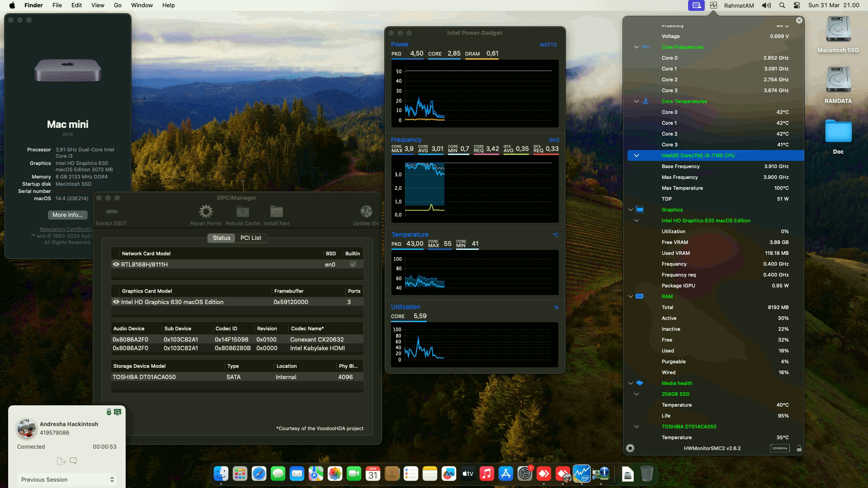Collapse Core Frequencies group
868x488 pixels.
tap(637, 47)
